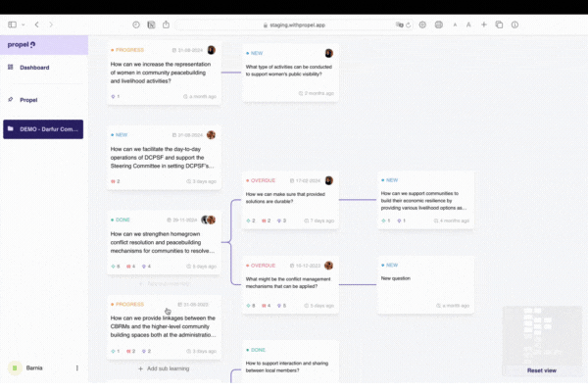588x392 pixels.
Task: Open the three-dot menu beside Bamia
Action: [77, 368]
